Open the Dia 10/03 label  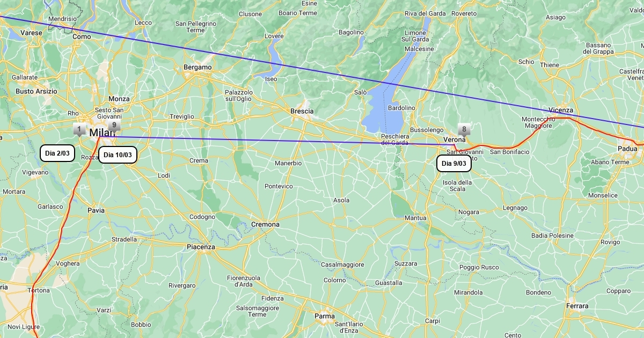[x=118, y=155]
